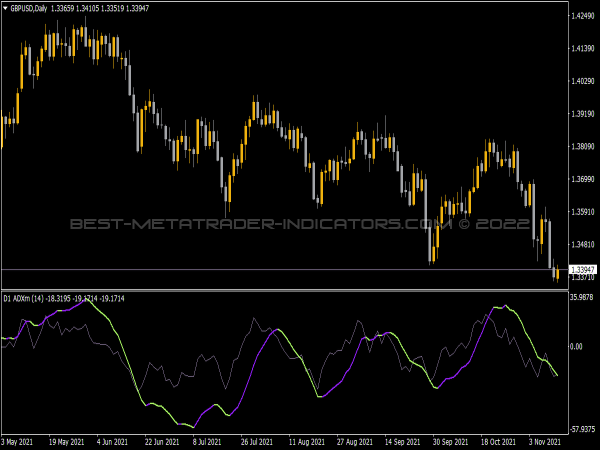Select the indicator zero level label 0.00
This screenshot has height=450, width=600.
point(576,346)
